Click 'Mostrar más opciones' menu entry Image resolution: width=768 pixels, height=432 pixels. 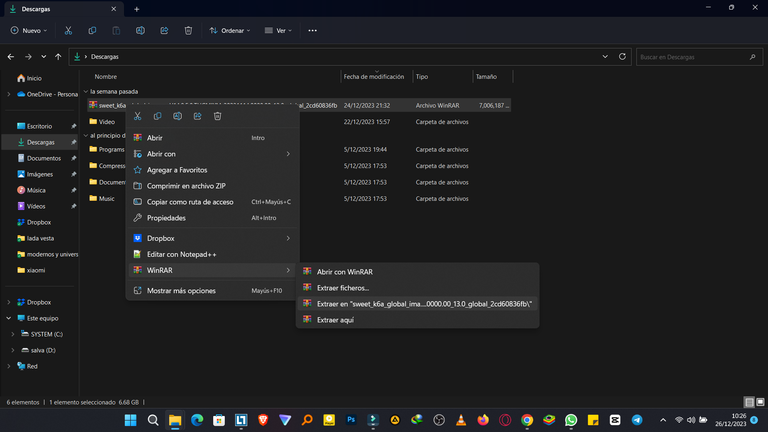pos(180,291)
